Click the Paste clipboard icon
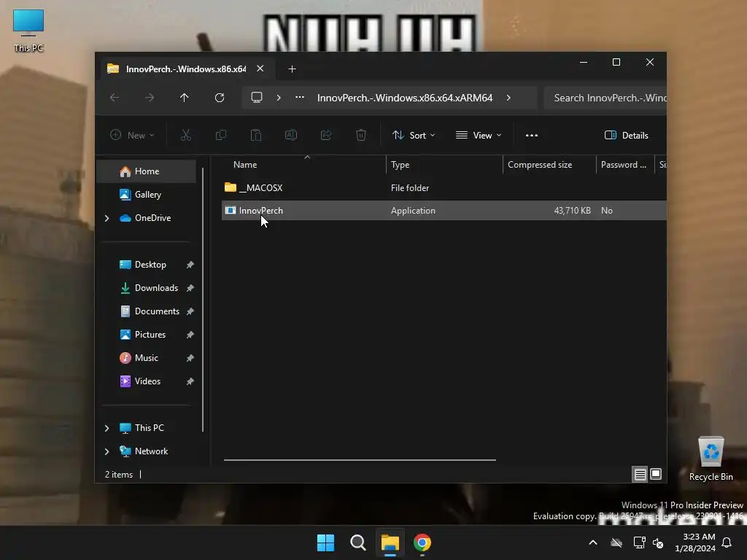The image size is (747, 560). (256, 135)
